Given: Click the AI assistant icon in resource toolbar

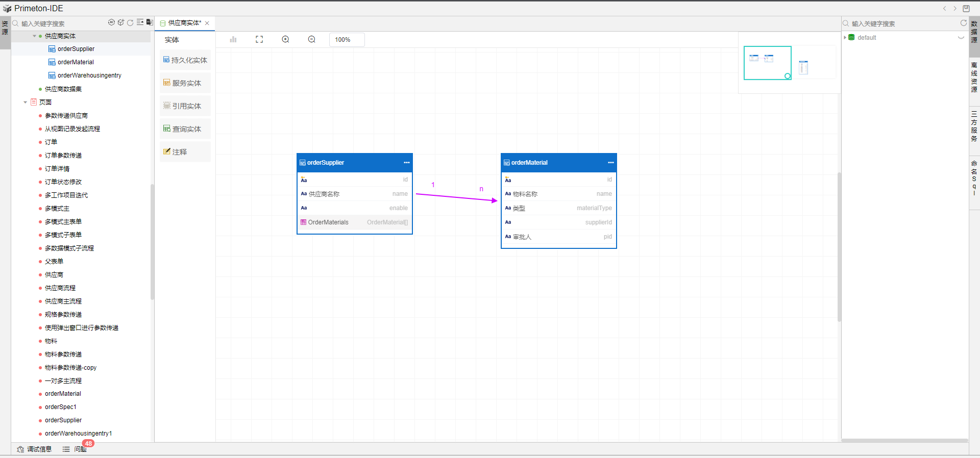Looking at the screenshot, I should pyautogui.click(x=111, y=22).
